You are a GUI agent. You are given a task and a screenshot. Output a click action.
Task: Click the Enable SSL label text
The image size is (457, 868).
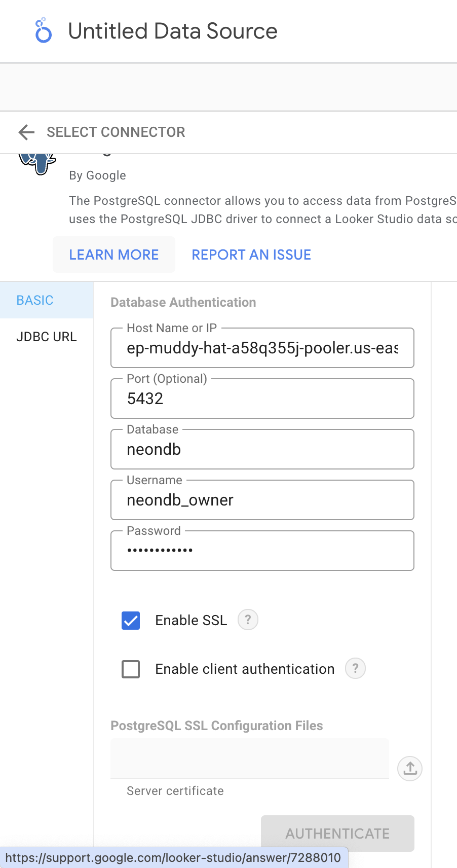coord(191,620)
